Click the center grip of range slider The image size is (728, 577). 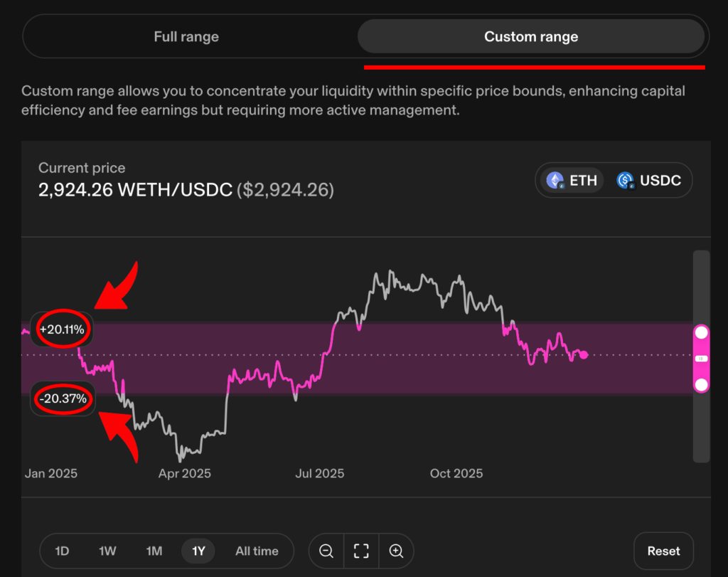(x=701, y=359)
